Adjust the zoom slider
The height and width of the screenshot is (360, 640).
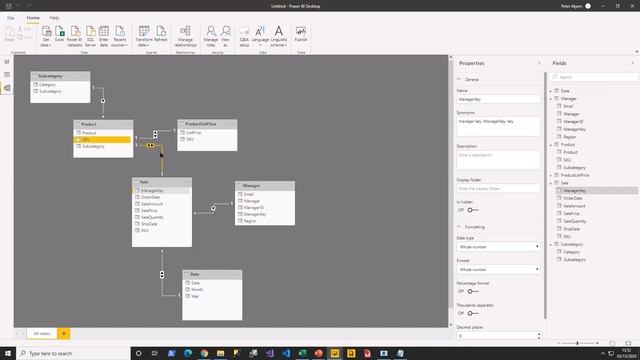tap(577, 343)
